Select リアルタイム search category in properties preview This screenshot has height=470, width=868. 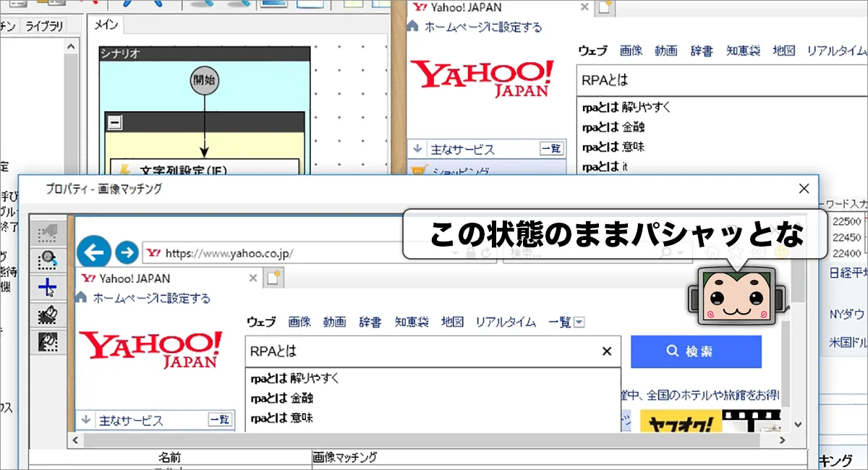pos(506,322)
